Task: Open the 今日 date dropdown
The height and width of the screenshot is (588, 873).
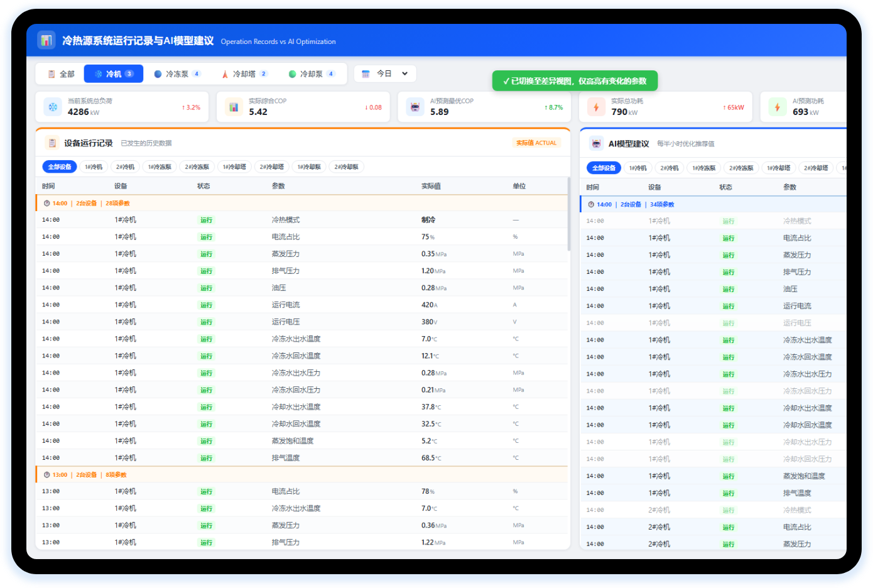Action: pos(385,74)
